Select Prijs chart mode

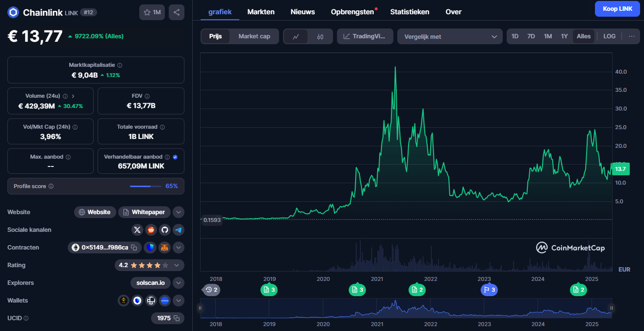pyautogui.click(x=215, y=36)
